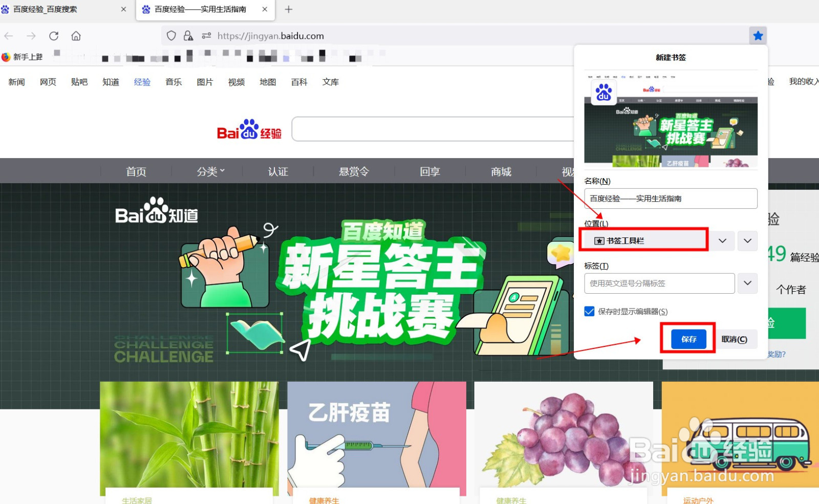Image resolution: width=819 pixels, height=504 pixels.
Task: View site security padlock info
Action: tap(188, 36)
